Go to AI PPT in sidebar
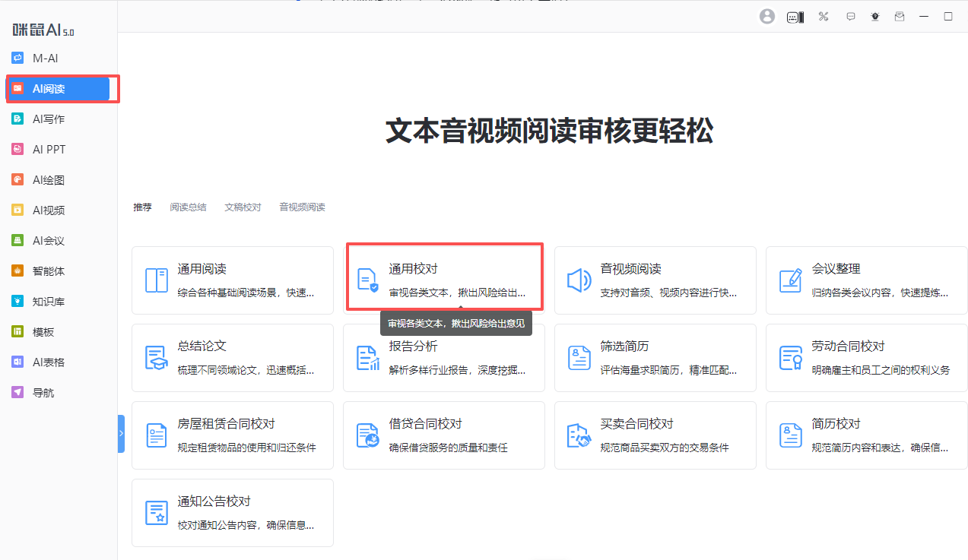968x560 pixels. click(x=49, y=150)
